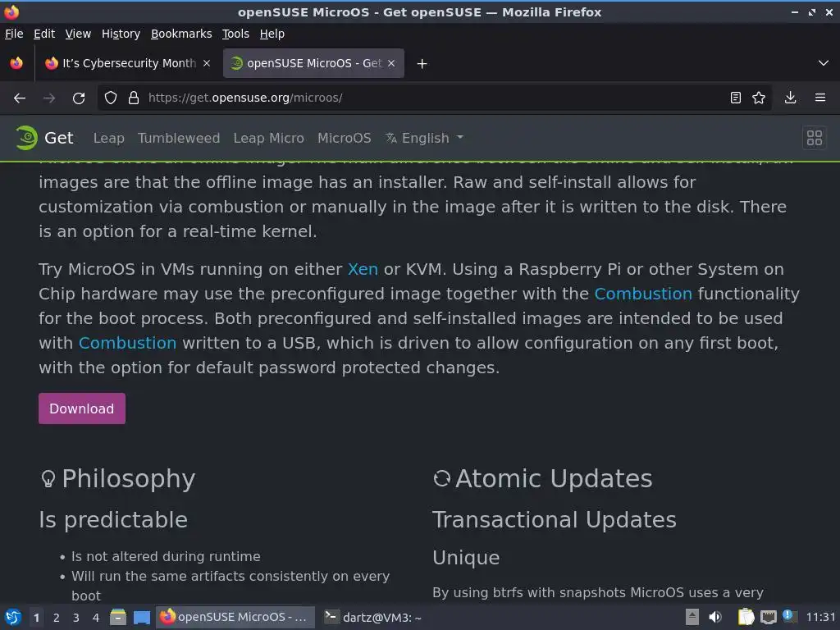The height and width of the screenshot is (630, 840).
Task: Go forward one page
Action: coord(49,98)
